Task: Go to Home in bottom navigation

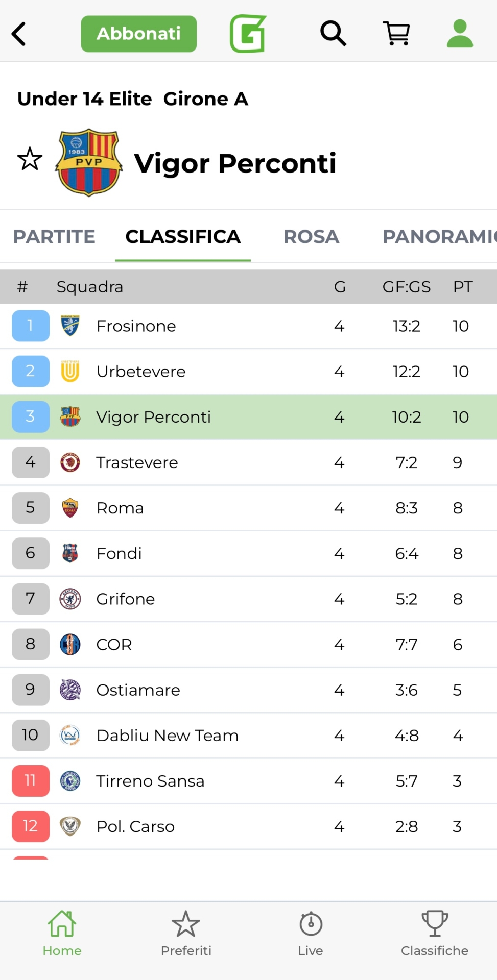Action: (x=62, y=934)
